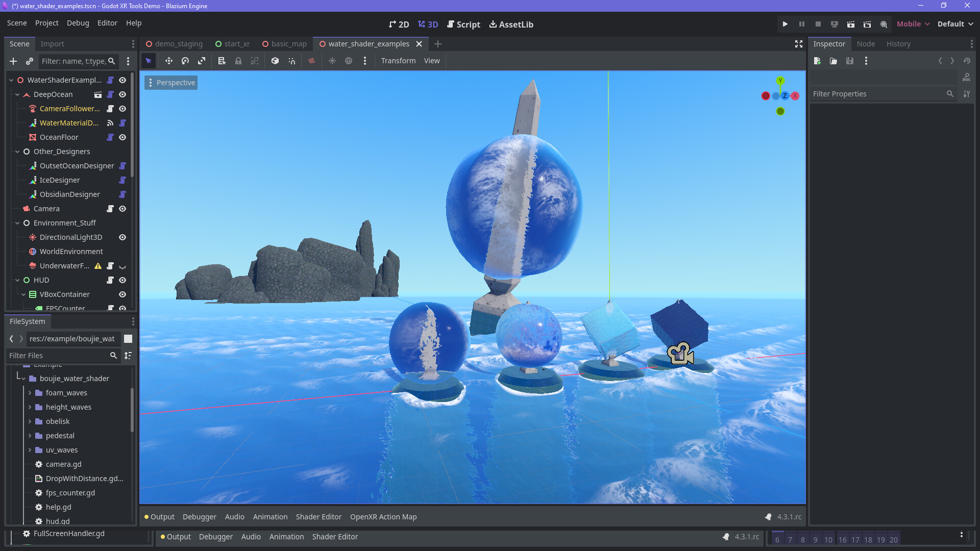The height and width of the screenshot is (551, 980).
Task: Click the Play scene button
Action: (x=851, y=24)
